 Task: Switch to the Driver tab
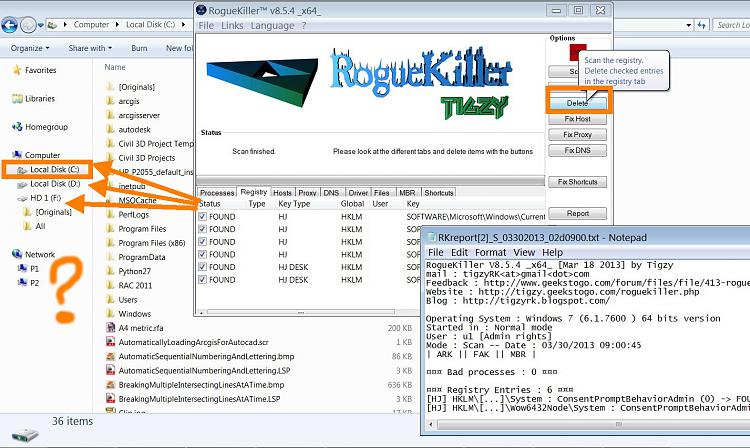point(358,193)
